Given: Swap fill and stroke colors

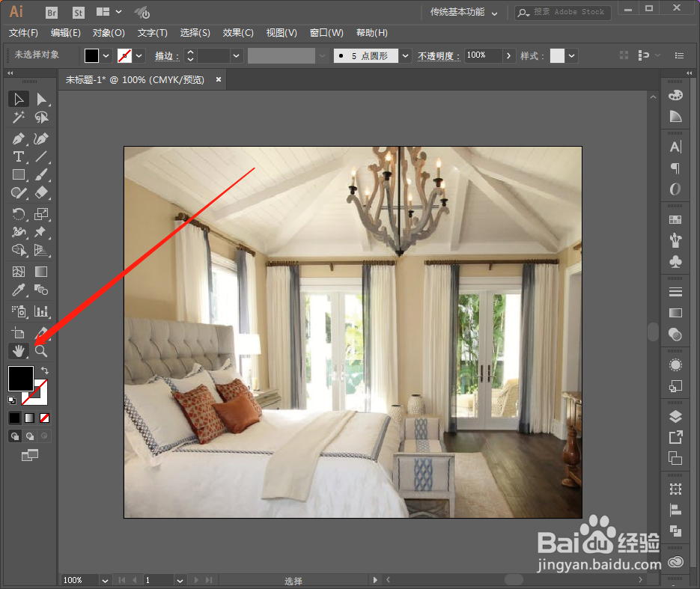Looking at the screenshot, I should pos(45,370).
